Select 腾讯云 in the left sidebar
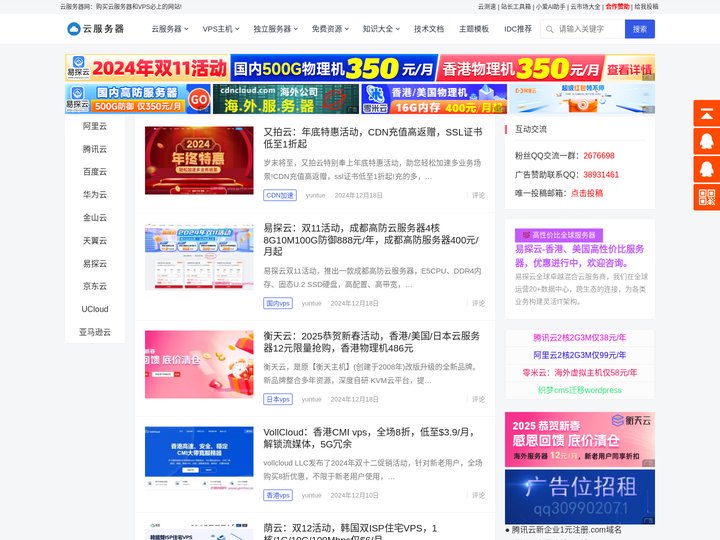This screenshot has width=720, height=540. tap(95, 149)
